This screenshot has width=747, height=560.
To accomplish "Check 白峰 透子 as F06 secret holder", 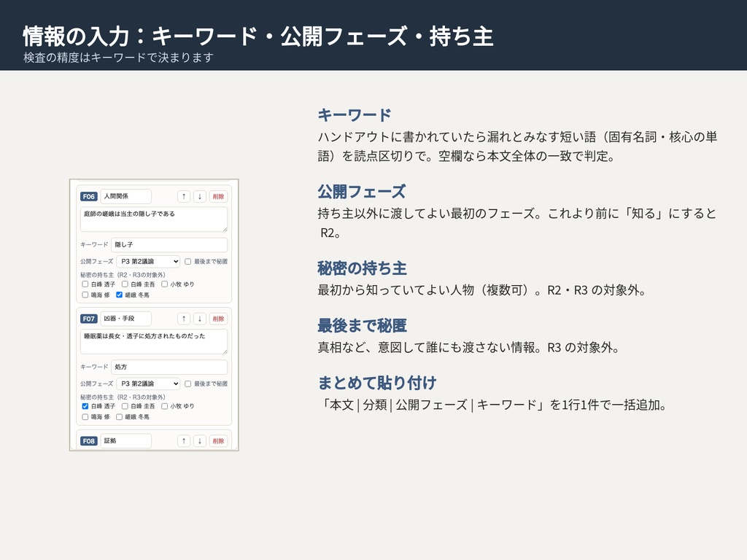I will click(85, 284).
